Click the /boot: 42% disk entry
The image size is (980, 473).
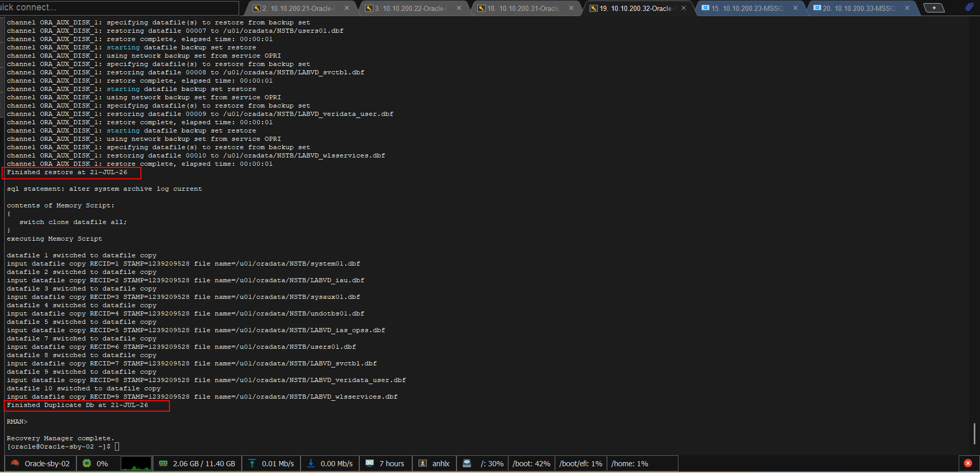click(531, 464)
